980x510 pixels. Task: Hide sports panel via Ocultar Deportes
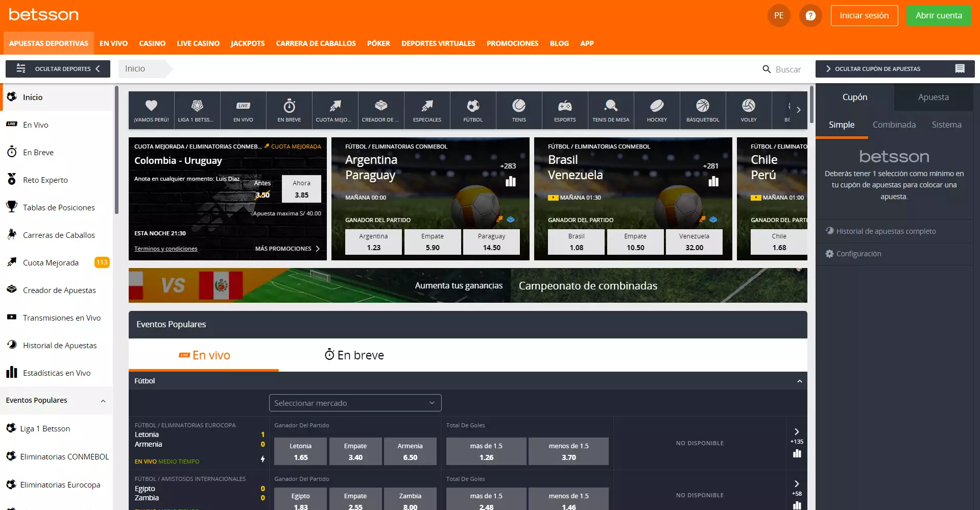[58, 68]
